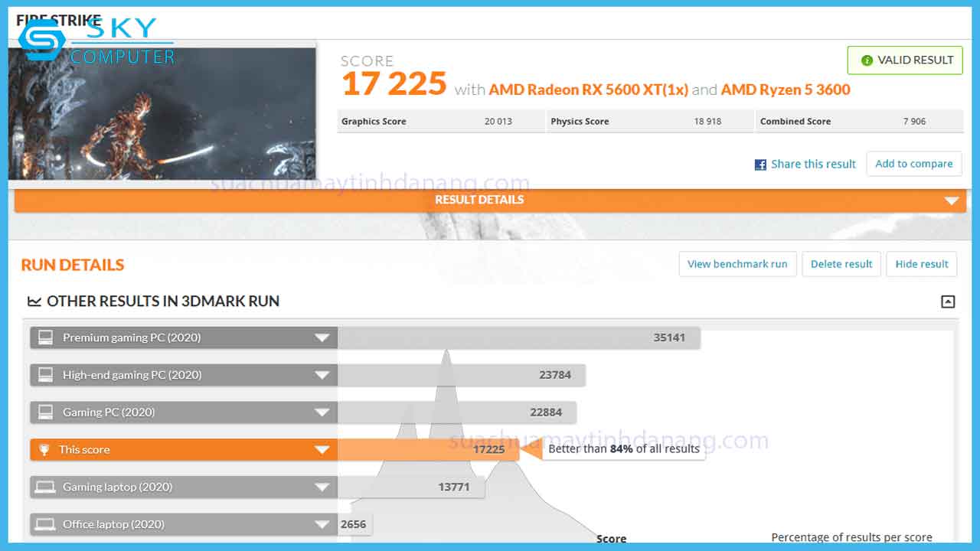Click the Physics Score value 18 918
Viewport: 980px width, 551px height.
pyautogui.click(x=707, y=121)
